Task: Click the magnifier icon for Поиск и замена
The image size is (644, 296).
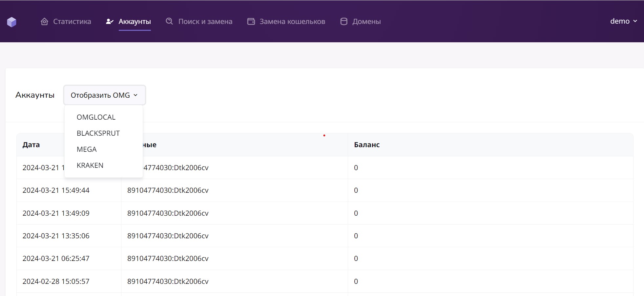Action: click(169, 21)
